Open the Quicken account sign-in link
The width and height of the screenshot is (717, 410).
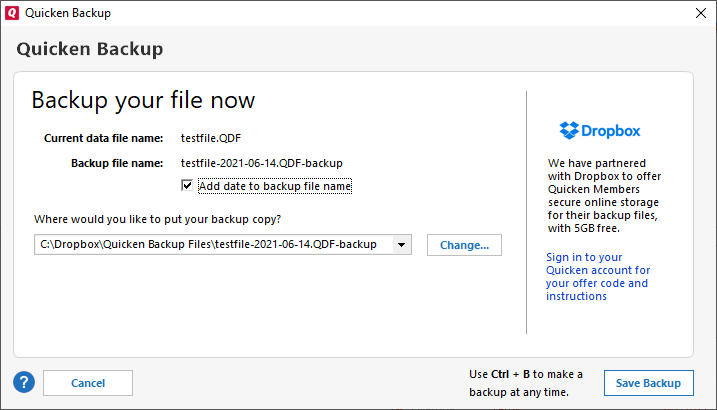point(598,276)
